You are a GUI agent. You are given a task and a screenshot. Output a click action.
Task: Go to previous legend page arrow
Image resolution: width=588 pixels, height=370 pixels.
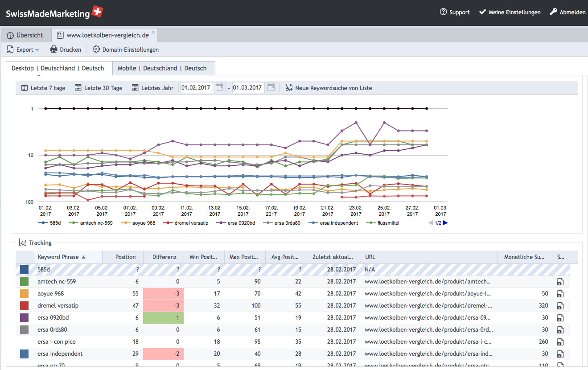pyautogui.click(x=430, y=223)
